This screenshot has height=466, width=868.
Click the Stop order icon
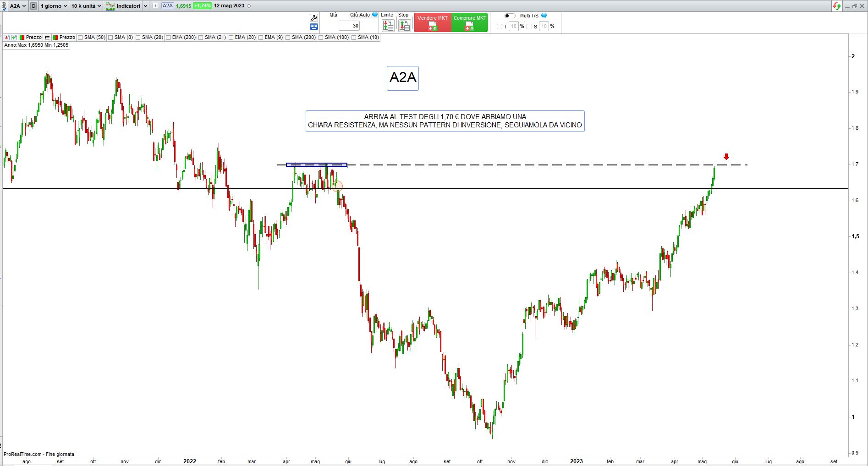click(x=404, y=26)
